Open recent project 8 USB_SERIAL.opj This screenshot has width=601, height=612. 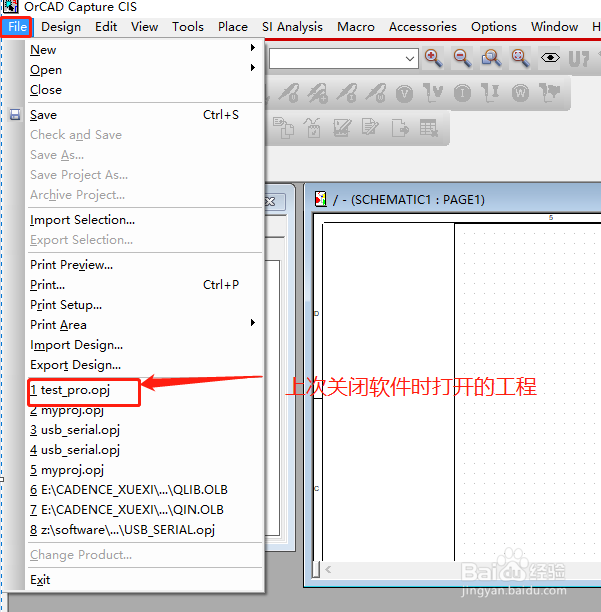145,530
